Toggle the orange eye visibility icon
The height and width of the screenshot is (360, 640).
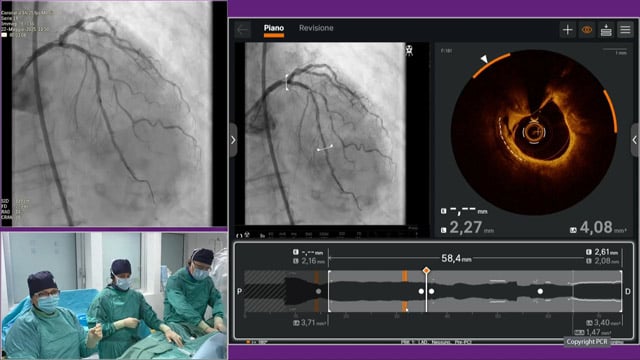pyautogui.click(x=587, y=30)
